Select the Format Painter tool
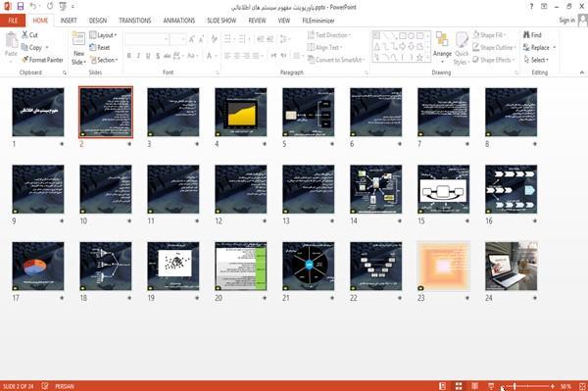 click(x=42, y=60)
